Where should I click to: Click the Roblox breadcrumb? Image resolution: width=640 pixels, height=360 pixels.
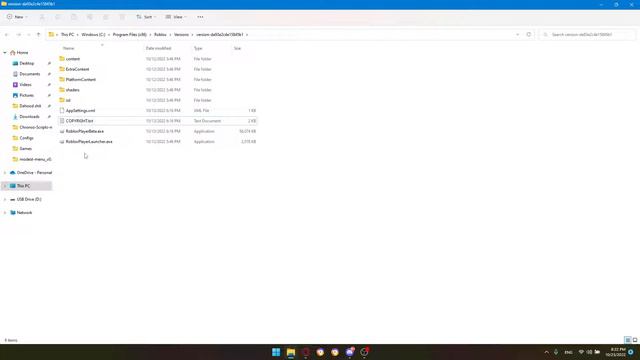[160, 35]
